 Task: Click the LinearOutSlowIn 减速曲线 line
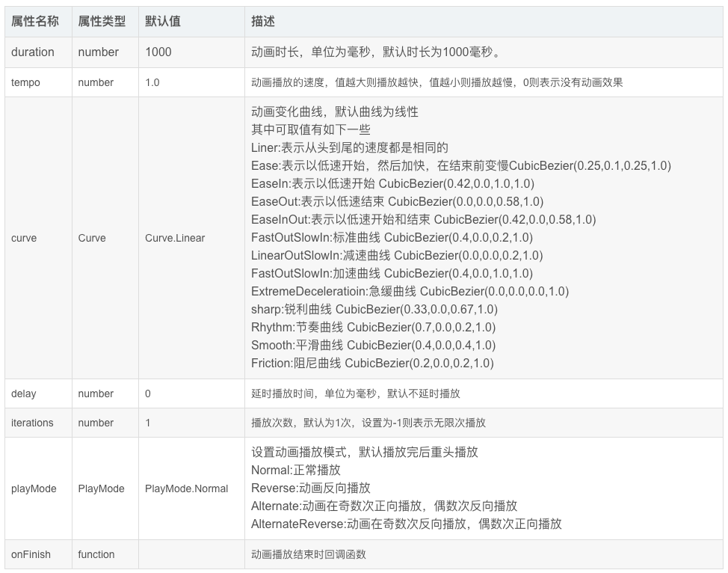tap(397, 256)
